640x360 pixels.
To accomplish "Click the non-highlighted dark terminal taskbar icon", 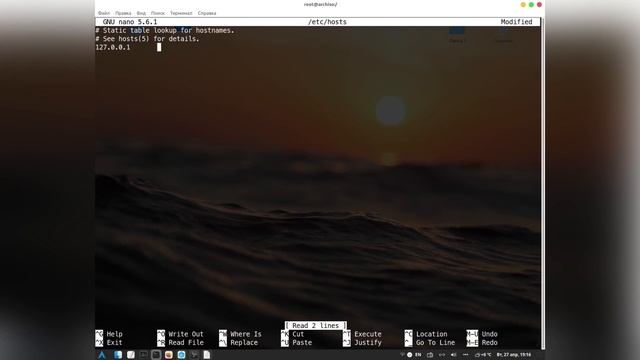I will 143,355.
